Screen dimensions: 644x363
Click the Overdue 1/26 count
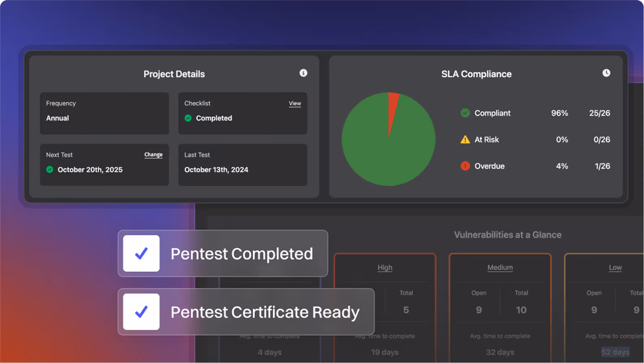click(x=602, y=166)
